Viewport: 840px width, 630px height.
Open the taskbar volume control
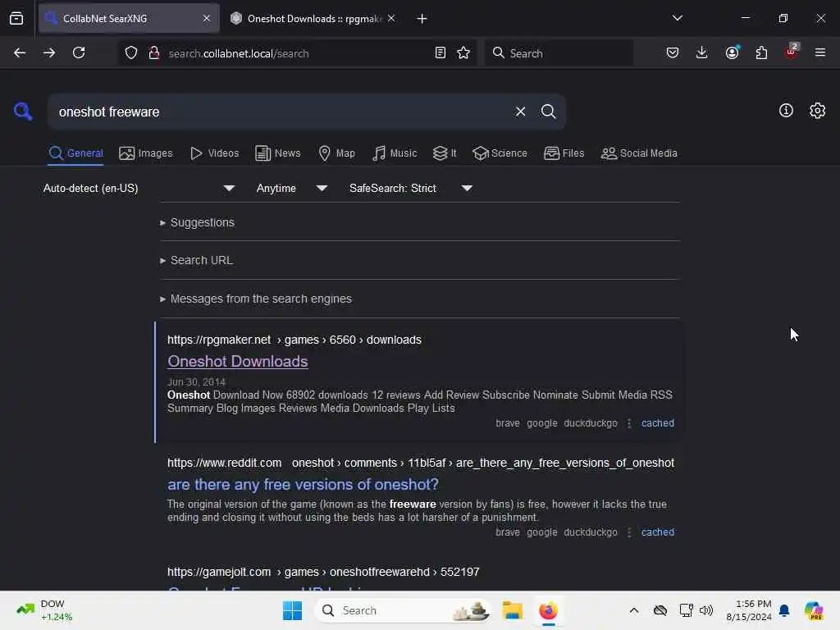pos(706,610)
